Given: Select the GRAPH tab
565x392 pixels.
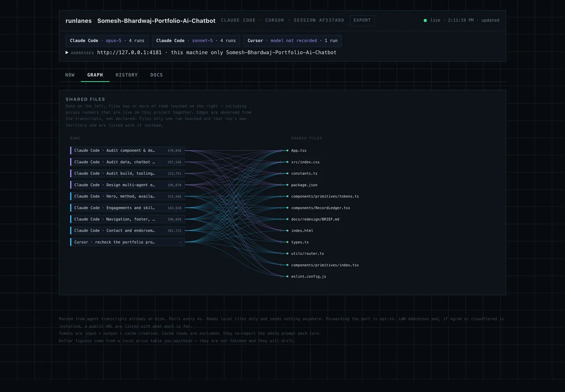Looking at the screenshot, I should tap(95, 75).
